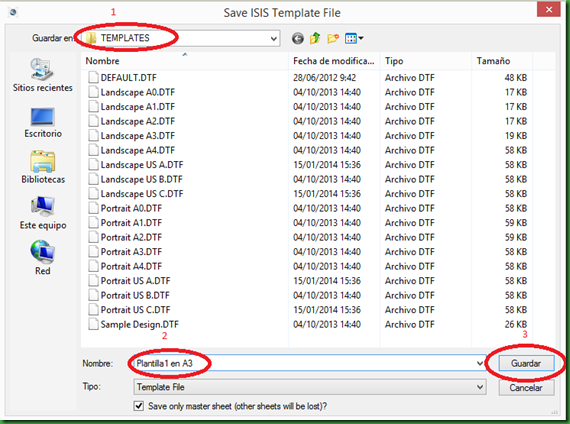Go to Escritorio in sidebar
This screenshot has height=424, width=570.
click(43, 123)
